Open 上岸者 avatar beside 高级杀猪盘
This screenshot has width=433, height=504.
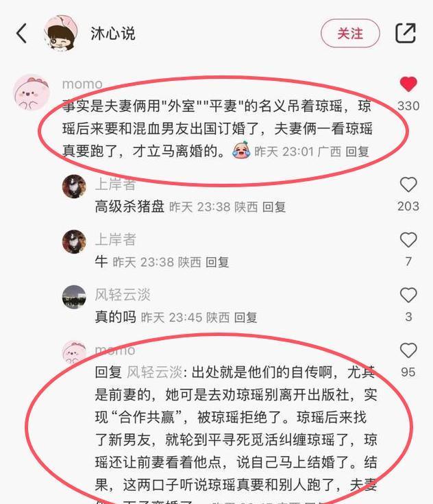(74, 187)
